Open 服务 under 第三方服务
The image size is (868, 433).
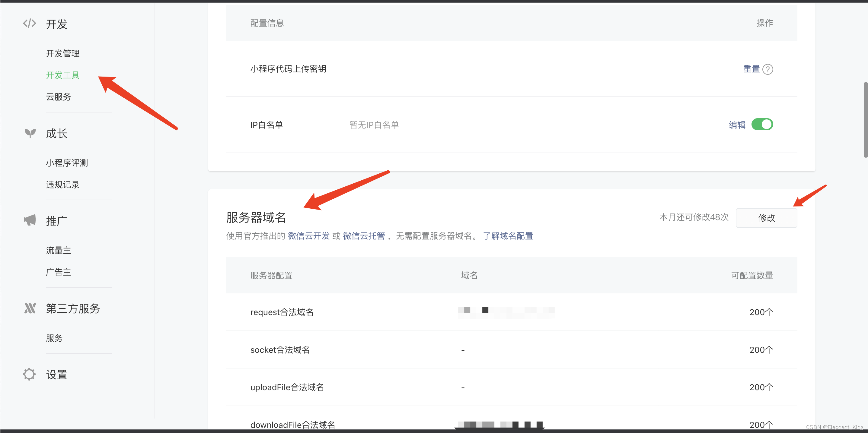pos(54,338)
